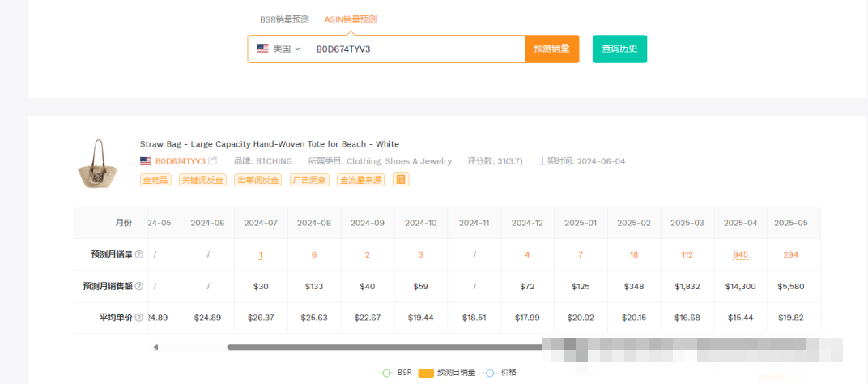The image size is (868, 384).
Task: Click the 294 predicted sales for 2025-05
Action: point(790,255)
